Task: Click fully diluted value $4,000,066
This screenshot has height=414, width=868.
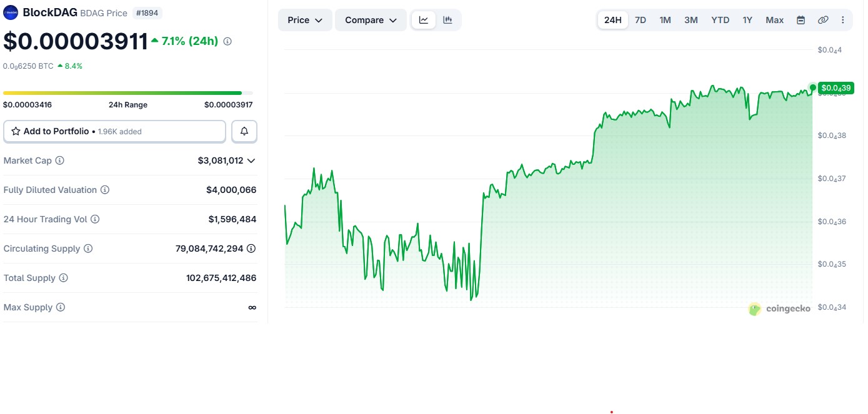Action: [x=231, y=190]
